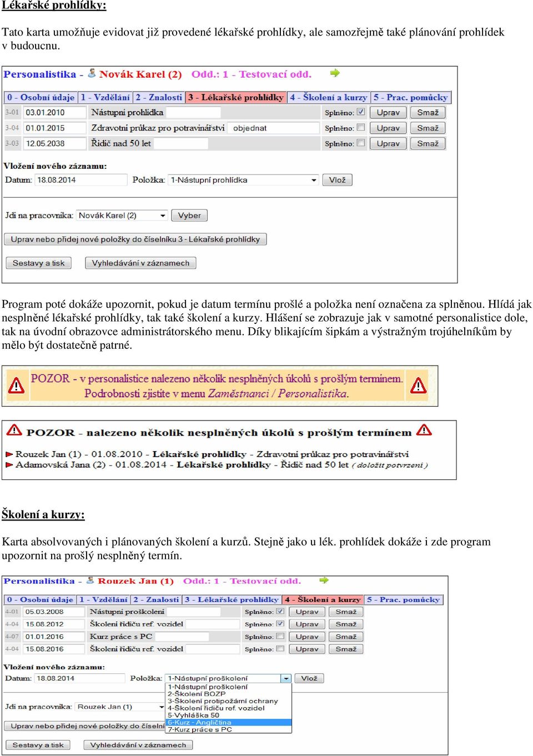Toggle Splněno checkbox for Nástupní proškolení

click(x=280, y=611)
